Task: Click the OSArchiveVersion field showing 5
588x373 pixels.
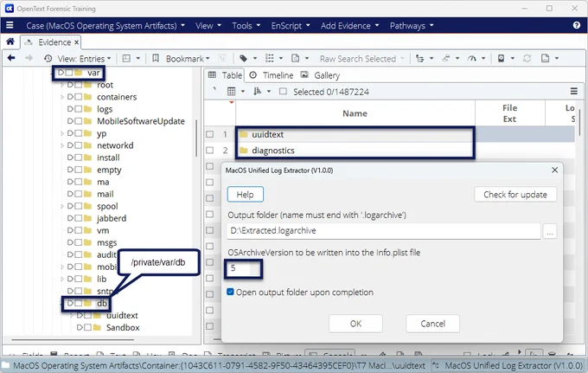Action: pyautogui.click(x=243, y=268)
